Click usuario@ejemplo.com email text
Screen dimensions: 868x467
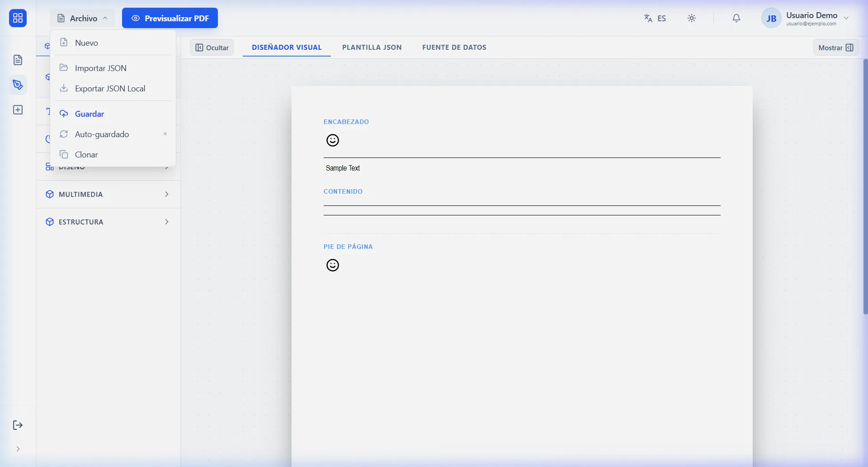click(811, 24)
